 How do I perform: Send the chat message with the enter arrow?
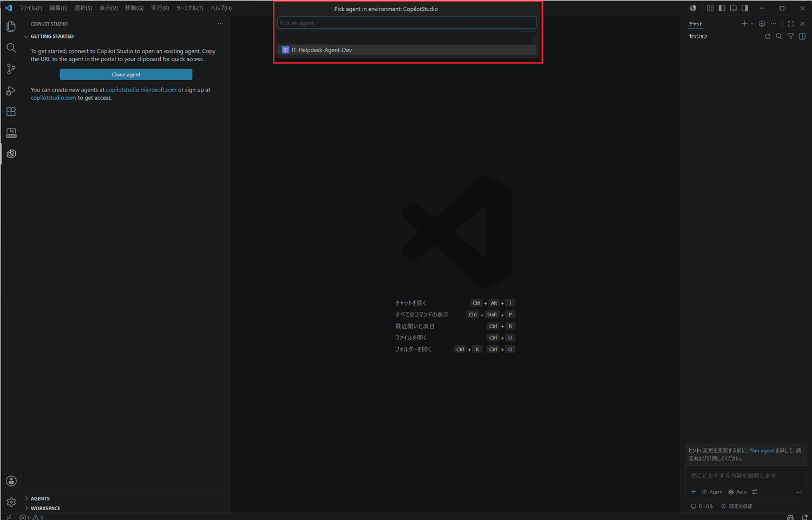(x=799, y=492)
